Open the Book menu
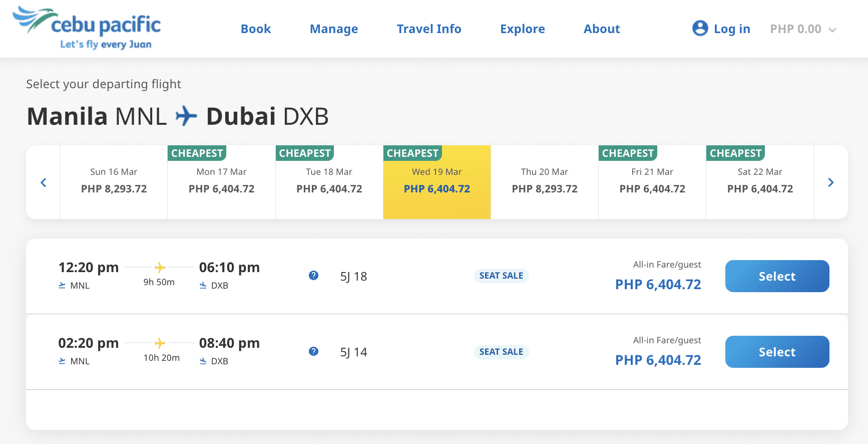The image size is (868, 444). 256,29
